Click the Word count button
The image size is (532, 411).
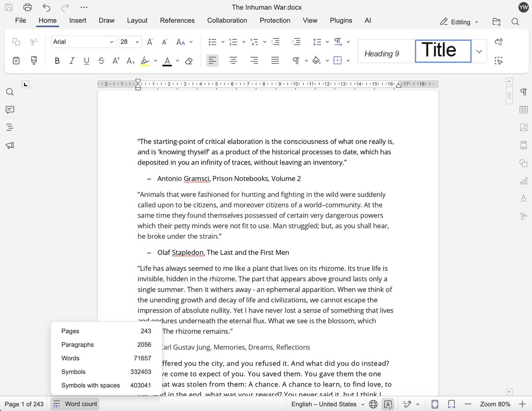pos(74,404)
